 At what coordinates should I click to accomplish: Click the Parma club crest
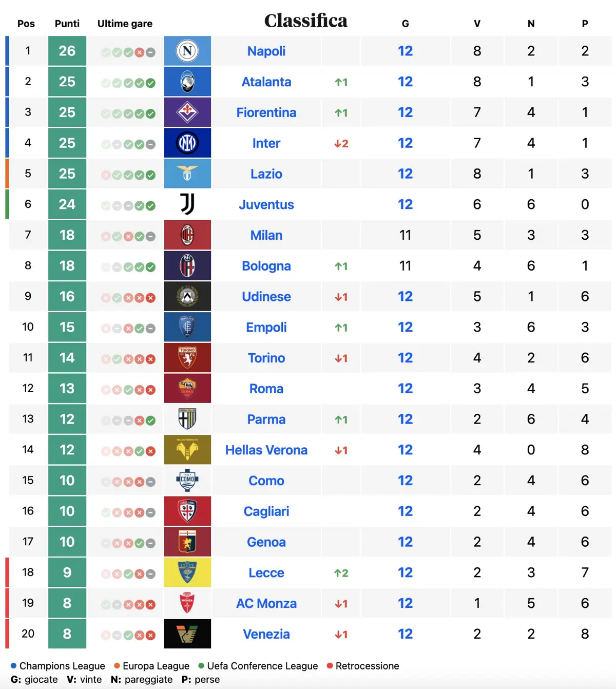click(187, 419)
